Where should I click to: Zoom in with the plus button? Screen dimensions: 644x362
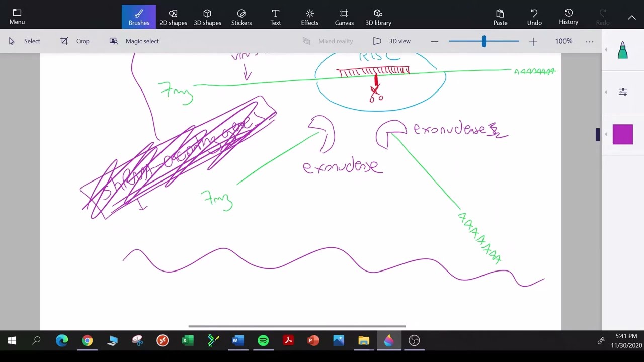pos(533,41)
